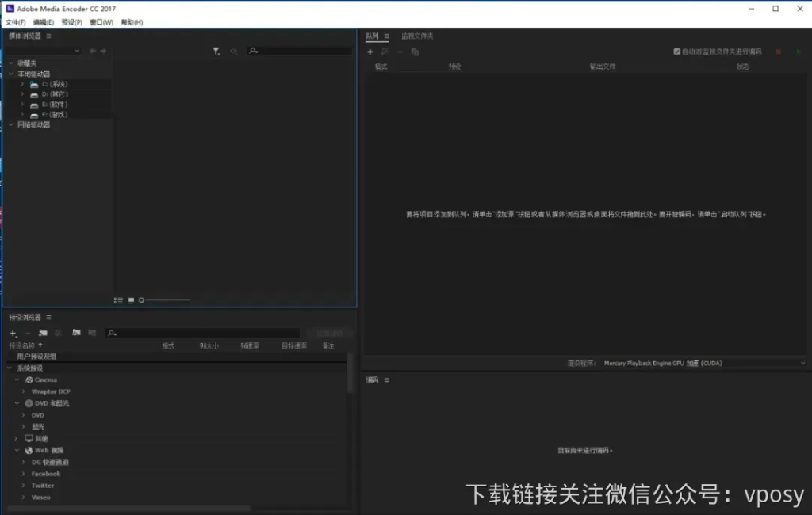This screenshot has width=812, height=515.
Task: Open the Queue panel menu icon
Action: tap(386, 36)
